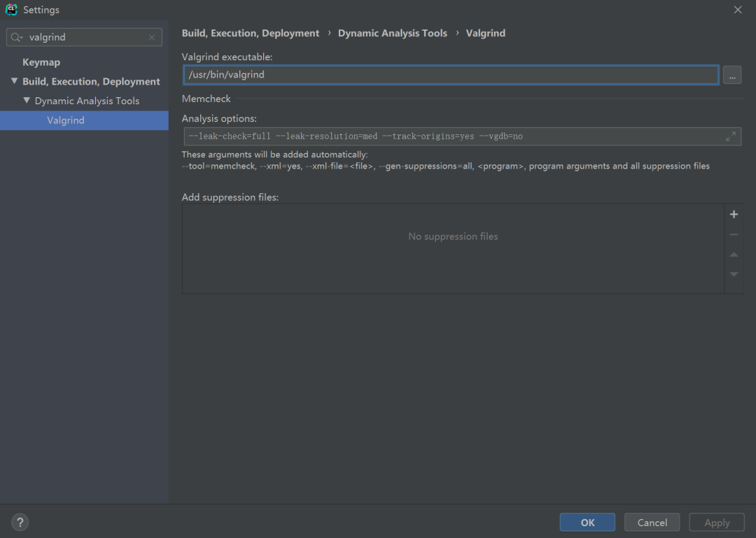Move suppression file down arrow
Viewport: 756px width, 538px height.
pos(734,274)
